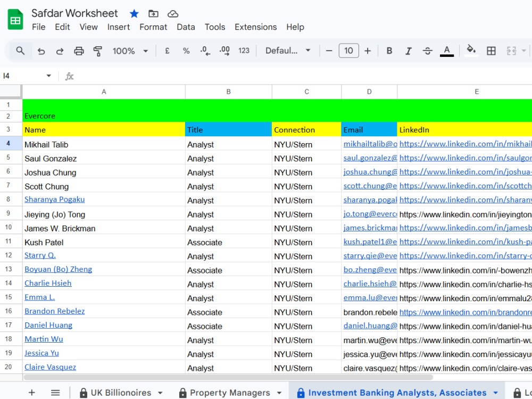Format as percent
Image resolution: width=532 pixels, height=399 pixels.
(186, 51)
